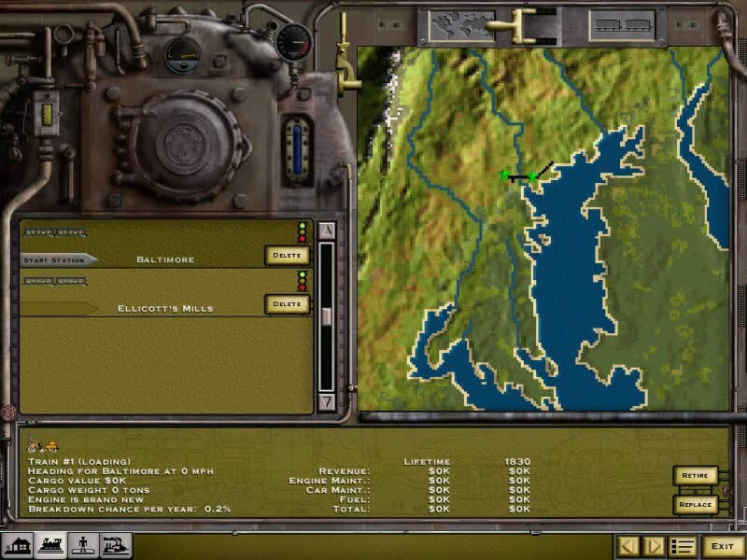Click the 'Engine Maint.:' label

pos(330,481)
